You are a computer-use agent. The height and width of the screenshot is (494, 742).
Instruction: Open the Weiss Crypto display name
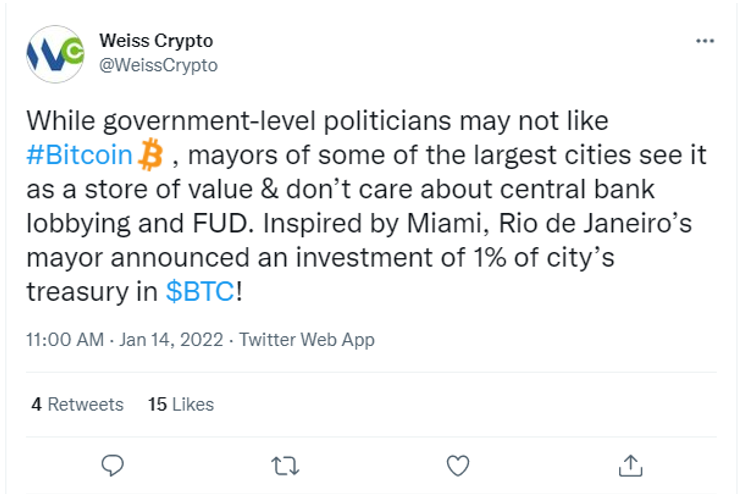156,41
